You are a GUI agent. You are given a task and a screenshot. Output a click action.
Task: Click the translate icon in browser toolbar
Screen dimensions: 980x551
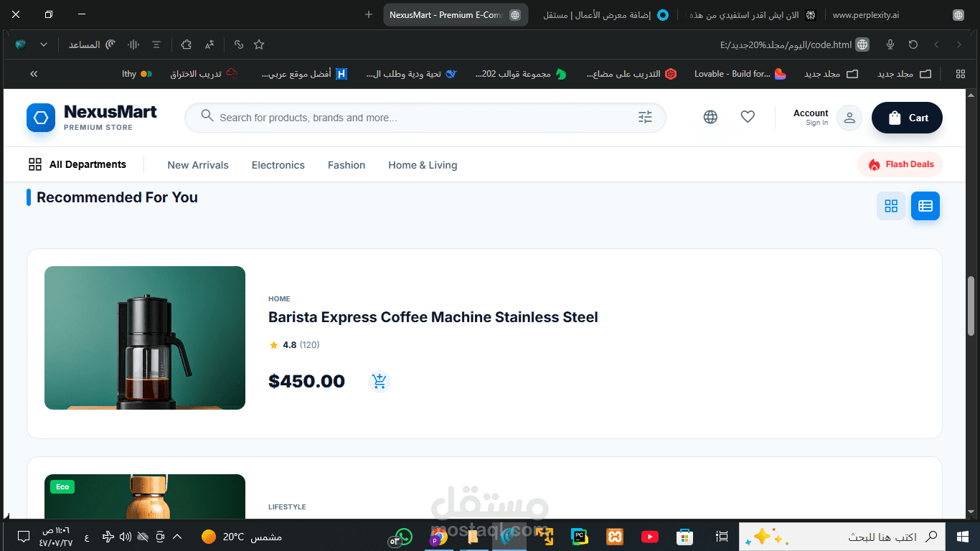click(209, 44)
